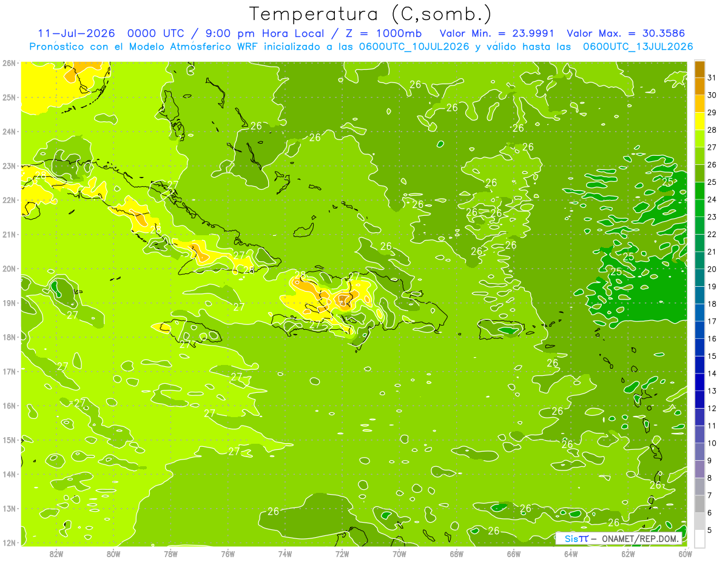Click the 74W longitude axis label
The width and height of the screenshot is (728, 562).
click(x=285, y=554)
